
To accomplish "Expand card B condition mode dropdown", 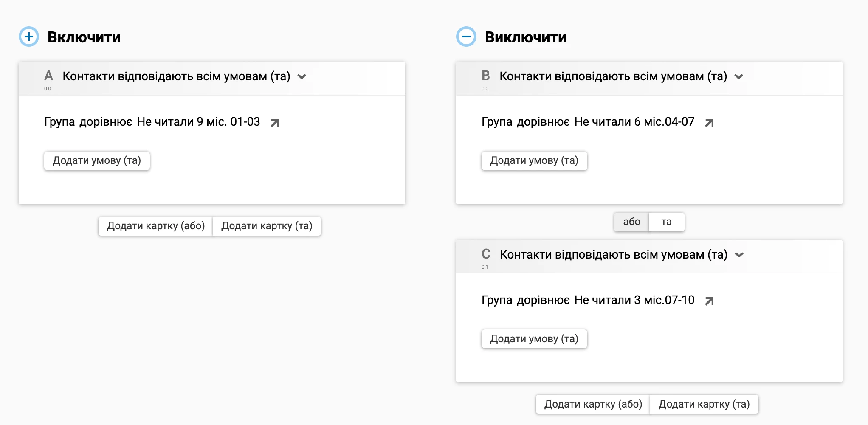I will point(739,77).
